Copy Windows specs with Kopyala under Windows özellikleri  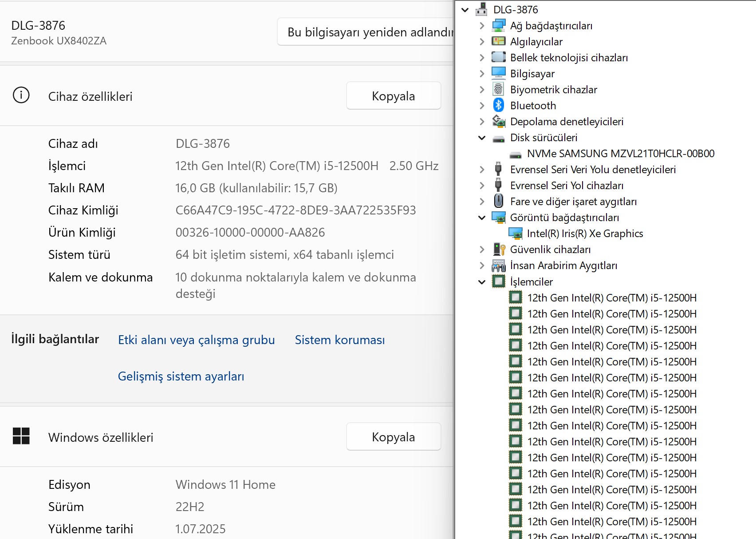click(x=394, y=437)
